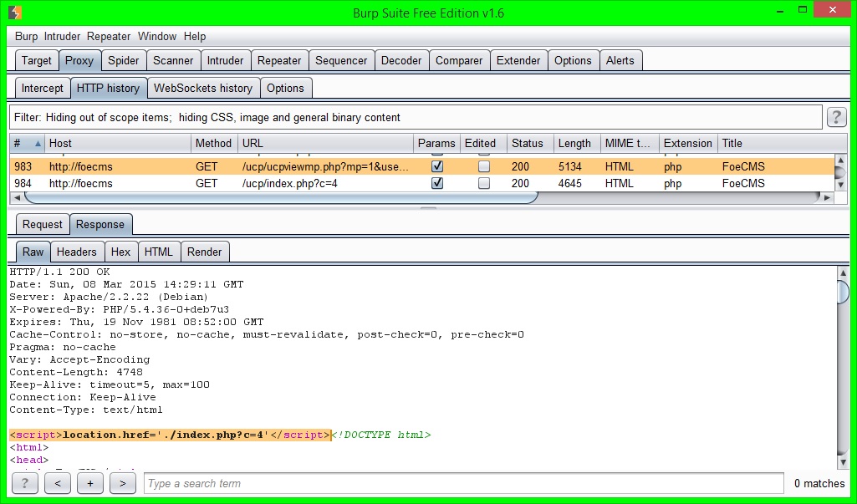
Task: Select the Headers response view
Action: pos(77,252)
